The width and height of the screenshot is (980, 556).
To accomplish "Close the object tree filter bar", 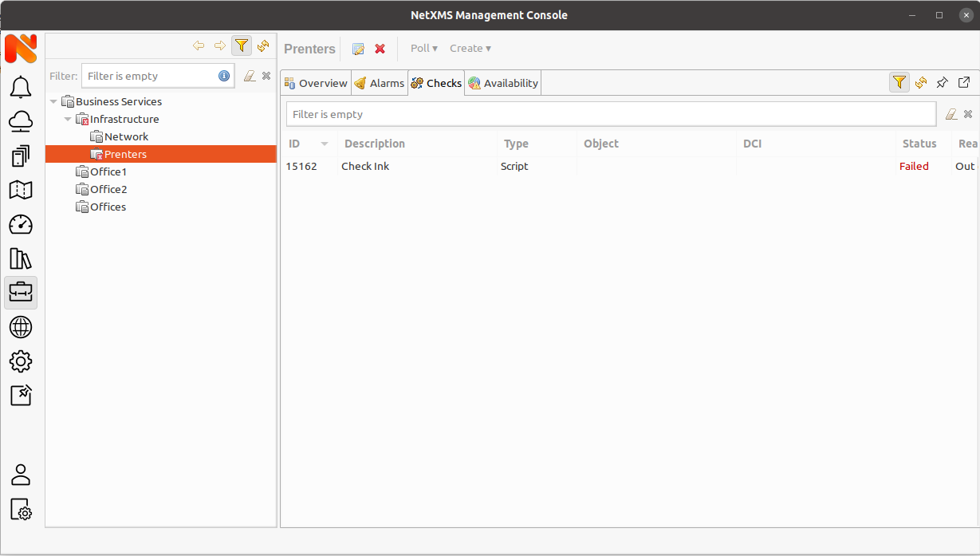I will coord(266,76).
